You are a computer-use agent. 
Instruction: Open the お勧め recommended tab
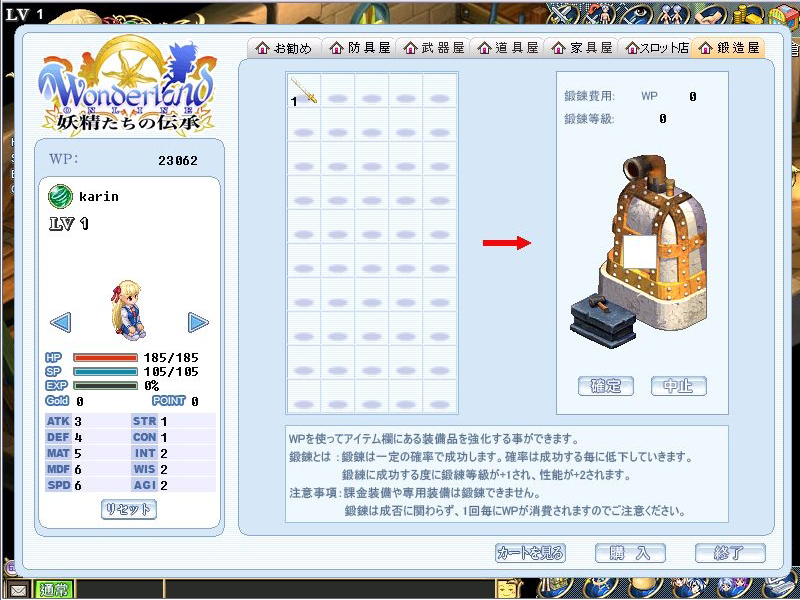click(284, 48)
